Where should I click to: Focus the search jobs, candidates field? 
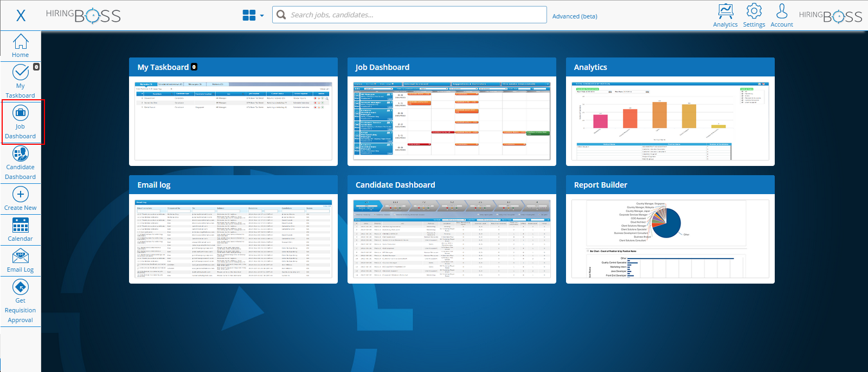pyautogui.click(x=409, y=15)
